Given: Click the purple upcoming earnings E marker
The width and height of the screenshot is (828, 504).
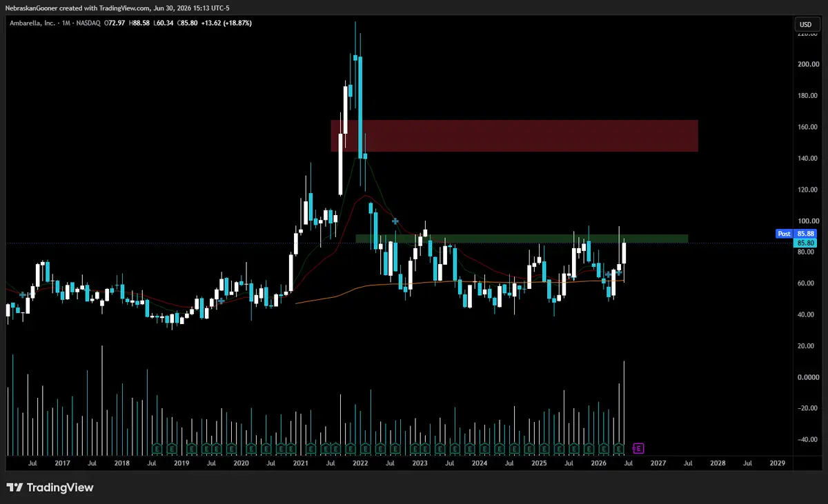Looking at the screenshot, I should pos(638,448).
